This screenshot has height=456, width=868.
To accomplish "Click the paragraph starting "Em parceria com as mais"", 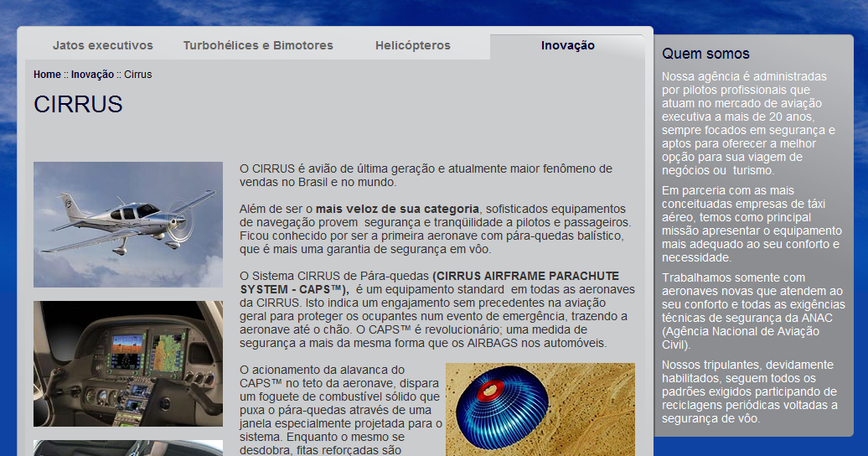I will point(752,224).
